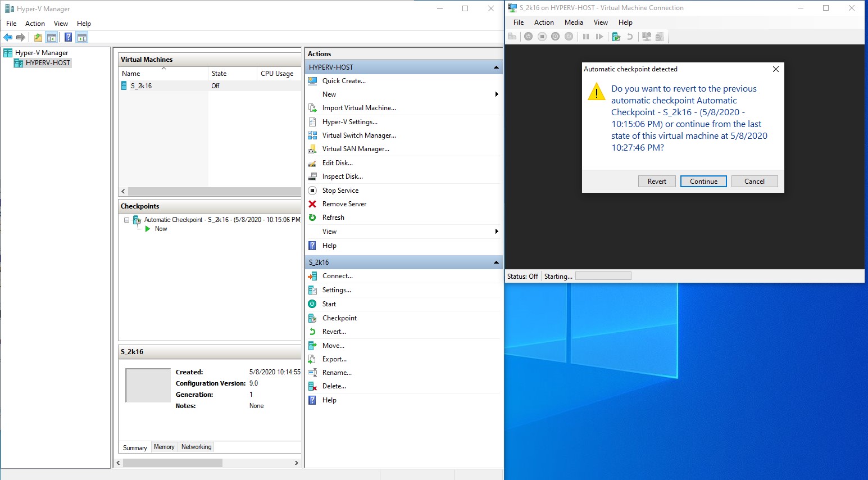Click Cancel in Automatic checkpoint dialog
The height and width of the screenshot is (480, 868).
[x=755, y=182]
